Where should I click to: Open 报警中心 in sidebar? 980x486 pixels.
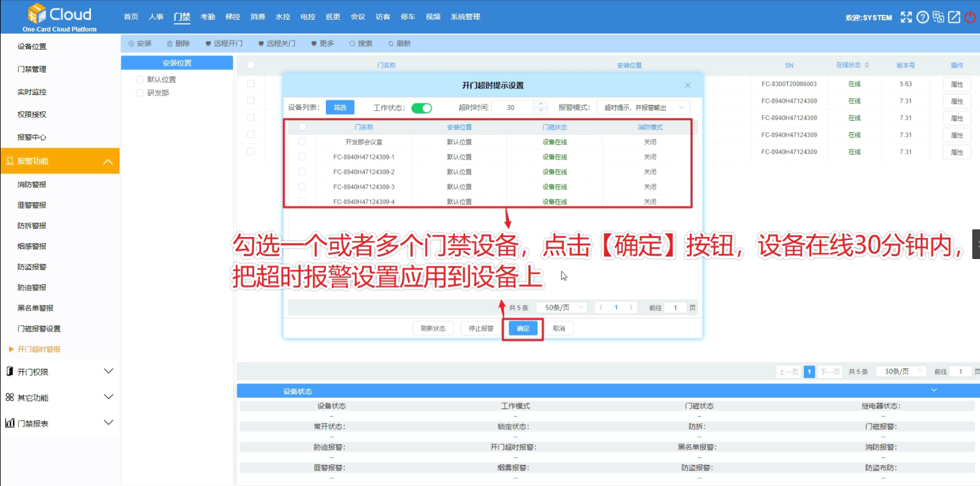point(32,137)
